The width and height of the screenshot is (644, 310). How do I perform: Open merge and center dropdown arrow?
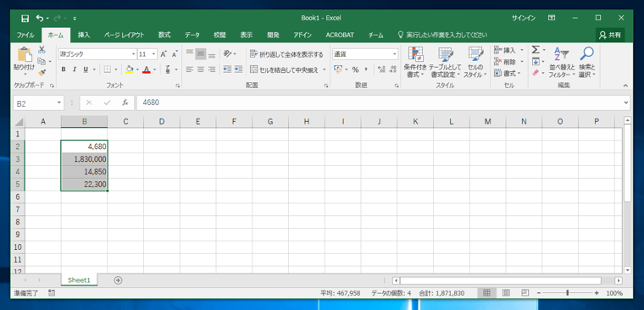coord(324,69)
